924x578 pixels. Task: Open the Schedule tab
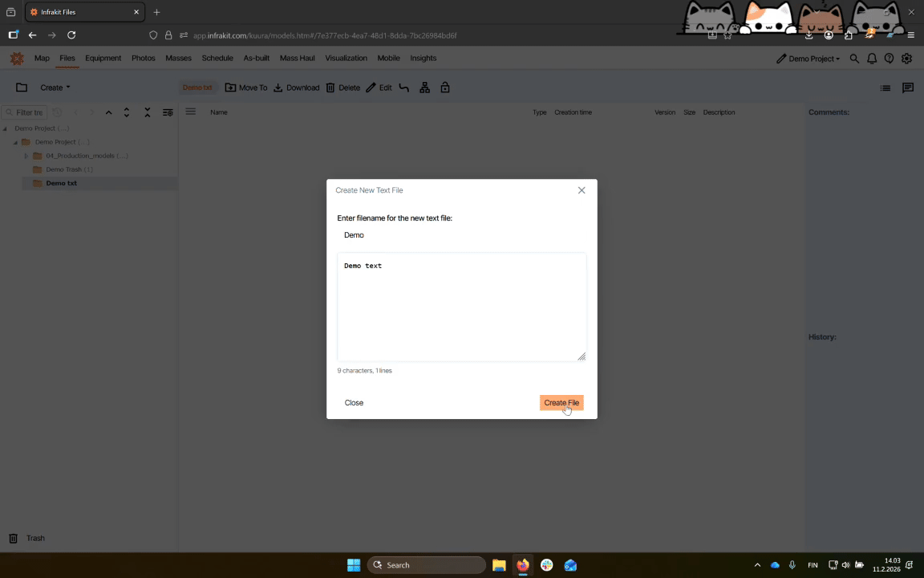coord(217,58)
